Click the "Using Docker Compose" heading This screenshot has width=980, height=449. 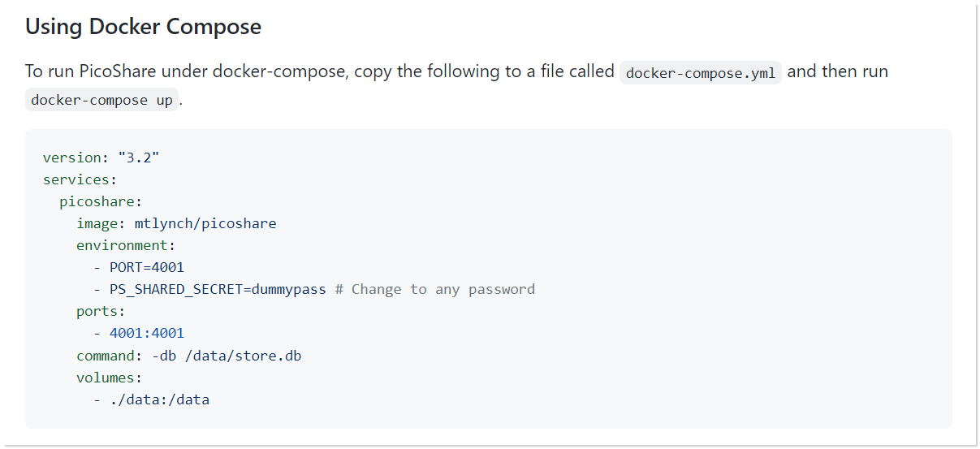coord(143,27)
